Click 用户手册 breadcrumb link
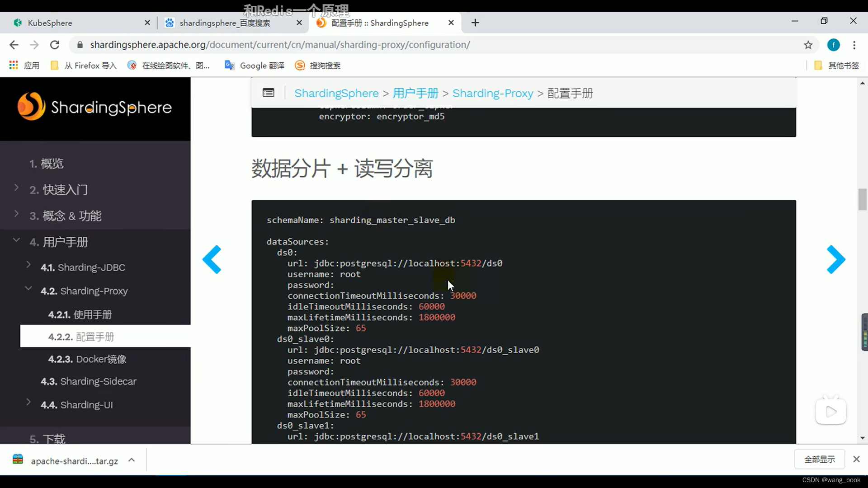 [x=415, y=93]
